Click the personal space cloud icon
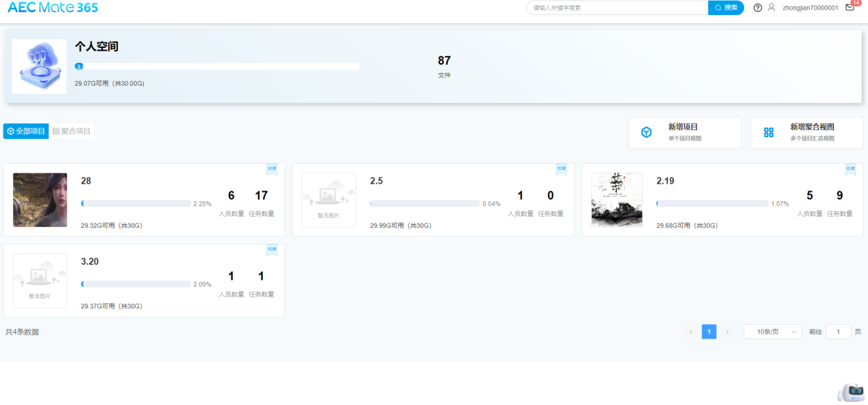 [x=39, y=66]
